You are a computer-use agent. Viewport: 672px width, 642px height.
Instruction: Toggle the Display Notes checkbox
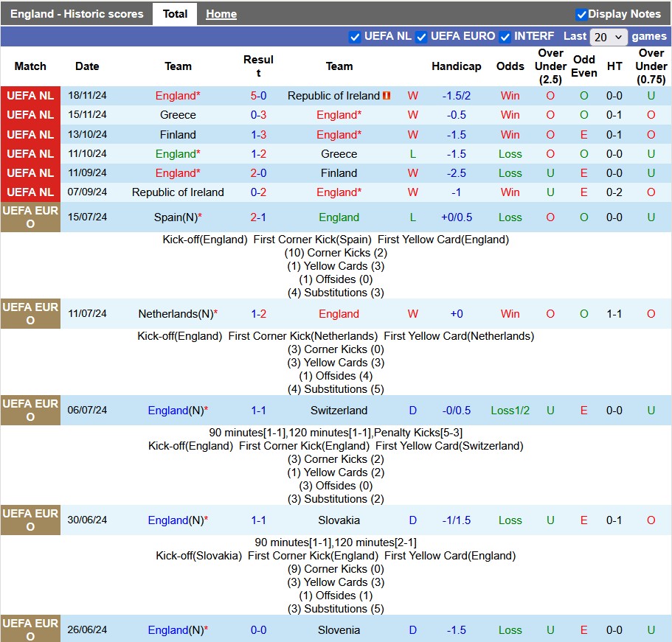tap(581, 14)
